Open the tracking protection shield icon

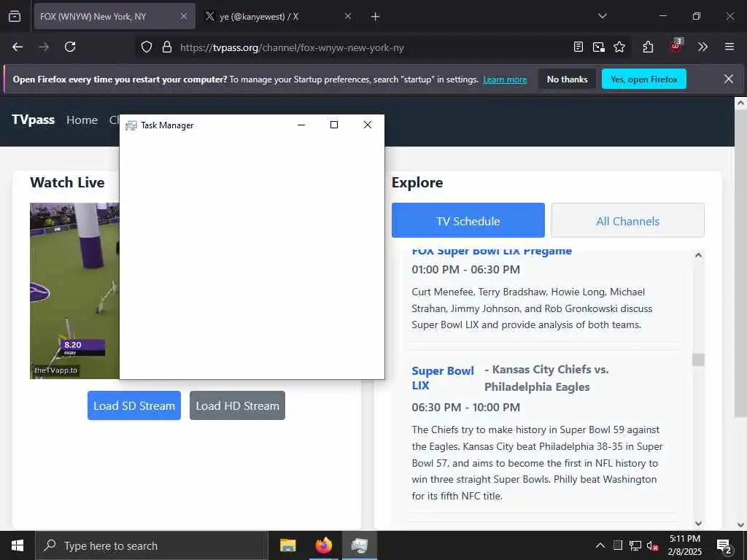tap(147, 47)
